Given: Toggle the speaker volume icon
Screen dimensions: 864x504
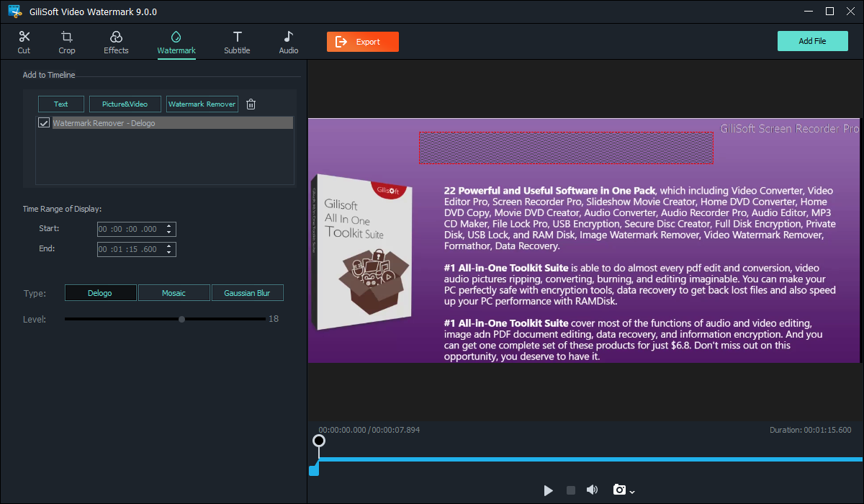Looking at the screenshot, I should [592, 490].
